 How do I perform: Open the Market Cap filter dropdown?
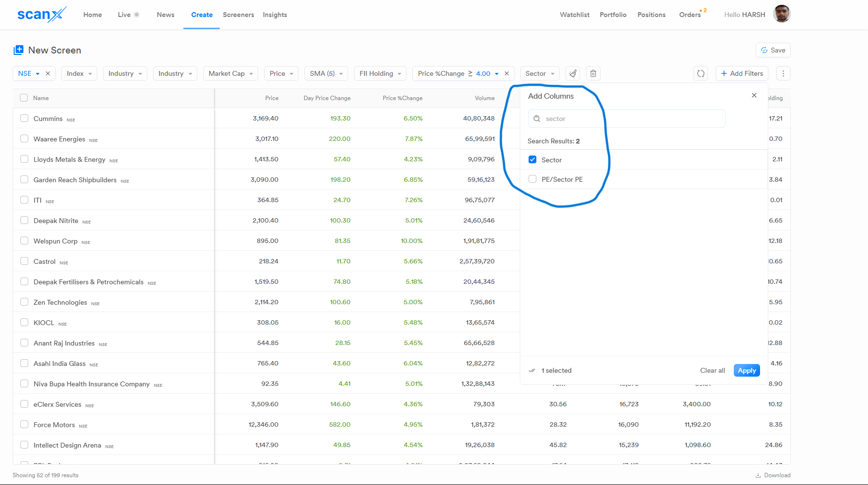point(230,73)
